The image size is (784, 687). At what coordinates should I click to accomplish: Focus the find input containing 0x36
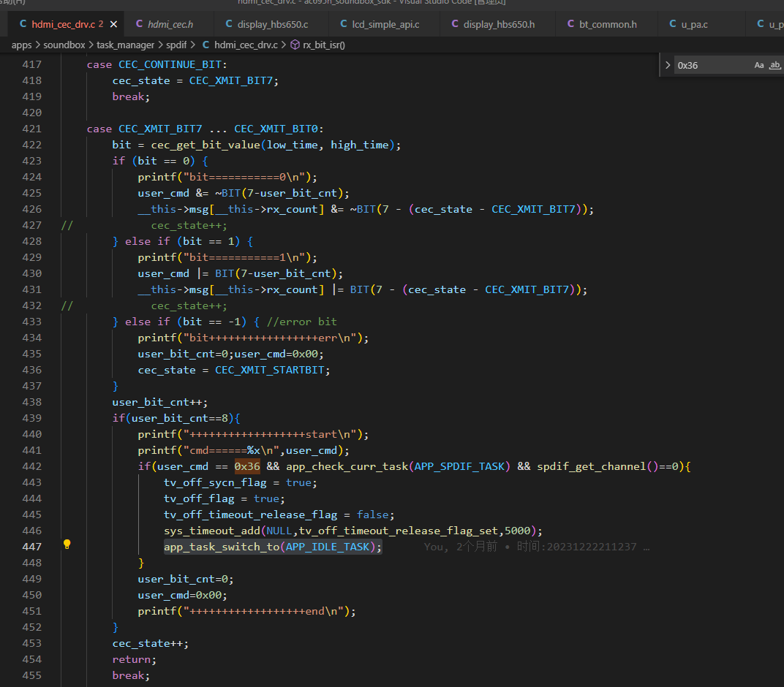point(712,66)
